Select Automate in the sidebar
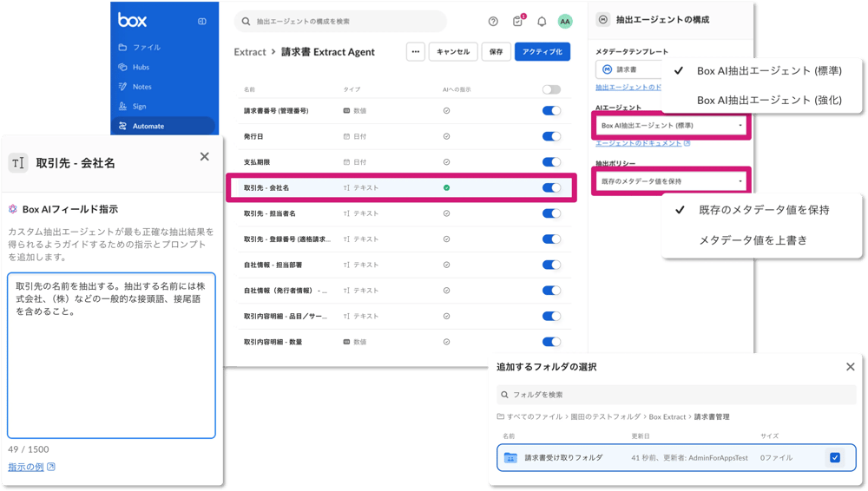Image resolution: width=868 pixels, height=491 pixels. pyautogui.click(x=163, y=126)
